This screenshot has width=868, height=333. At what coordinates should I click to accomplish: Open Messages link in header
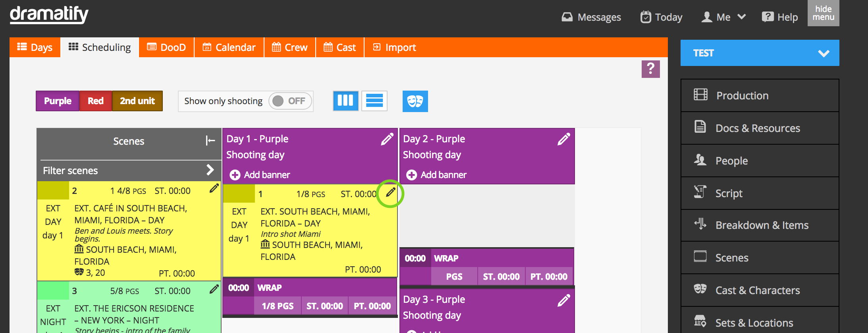pos(591,17)
